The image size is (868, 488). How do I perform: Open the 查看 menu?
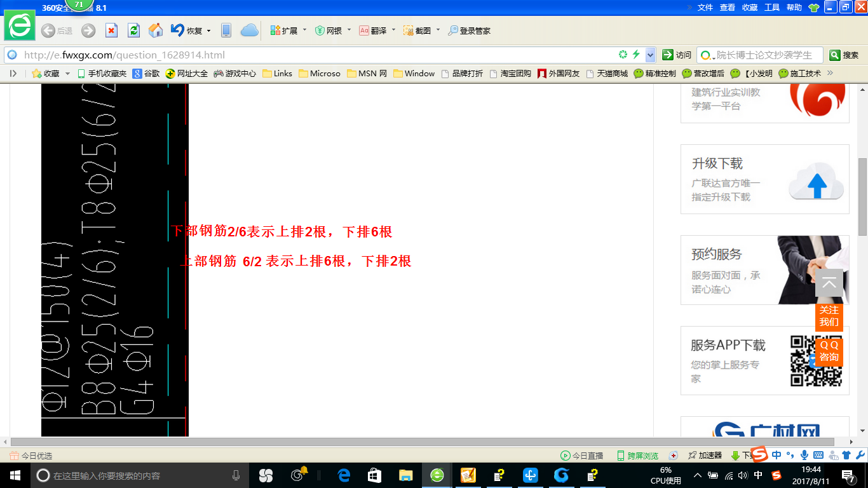728,8
